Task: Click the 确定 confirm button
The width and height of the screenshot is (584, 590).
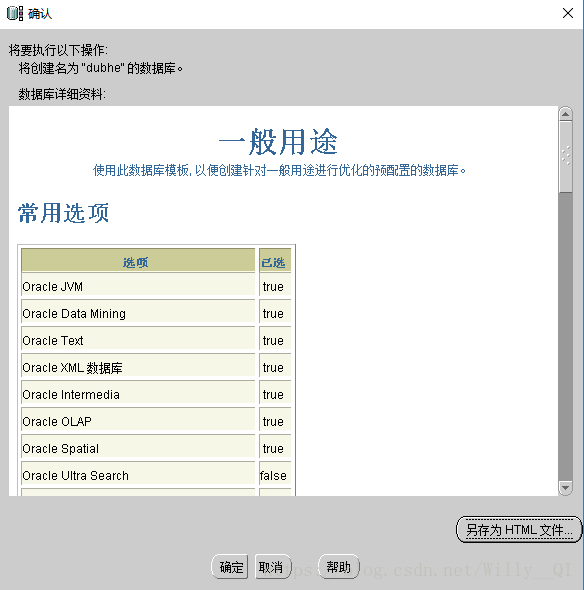Action: tap(230, 566)
